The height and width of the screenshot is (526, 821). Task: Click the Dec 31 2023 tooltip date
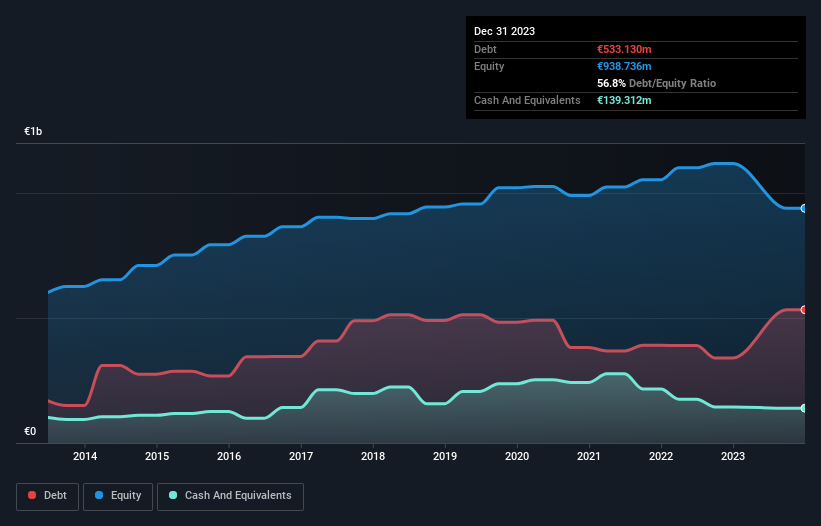(504, 31)
